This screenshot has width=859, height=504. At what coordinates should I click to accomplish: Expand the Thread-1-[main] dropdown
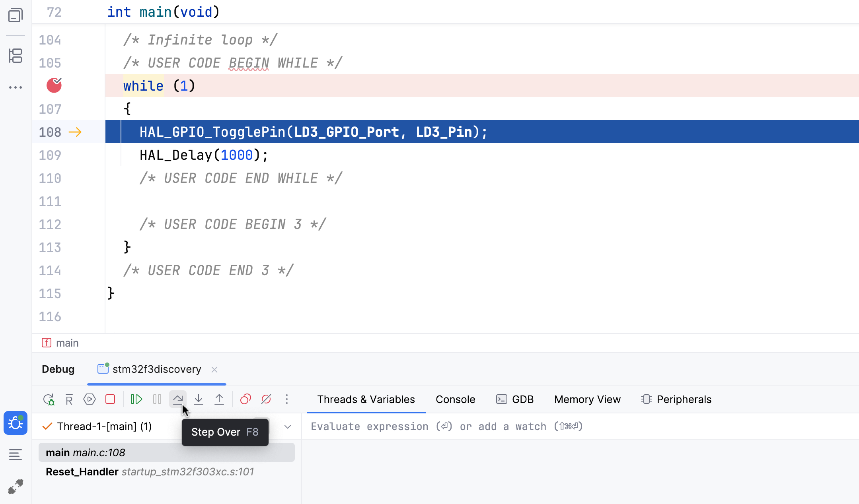tap(288, 426)
